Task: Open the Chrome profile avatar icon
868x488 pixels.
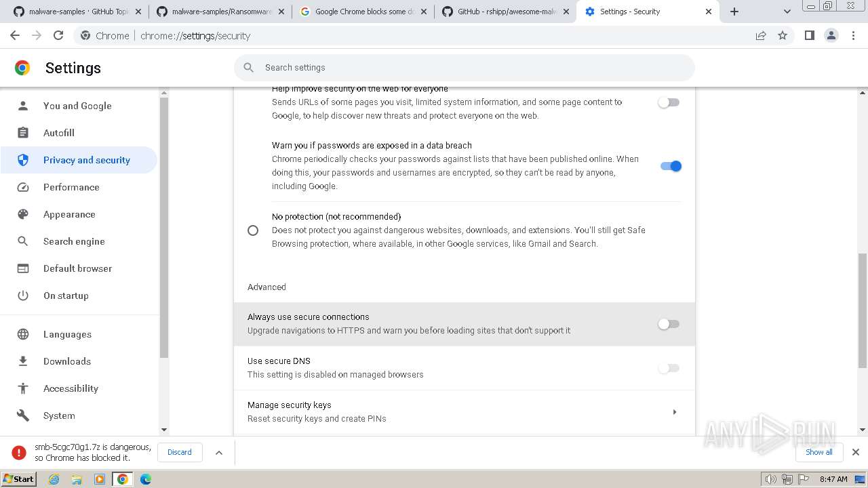Action: [x=831, y=36]
